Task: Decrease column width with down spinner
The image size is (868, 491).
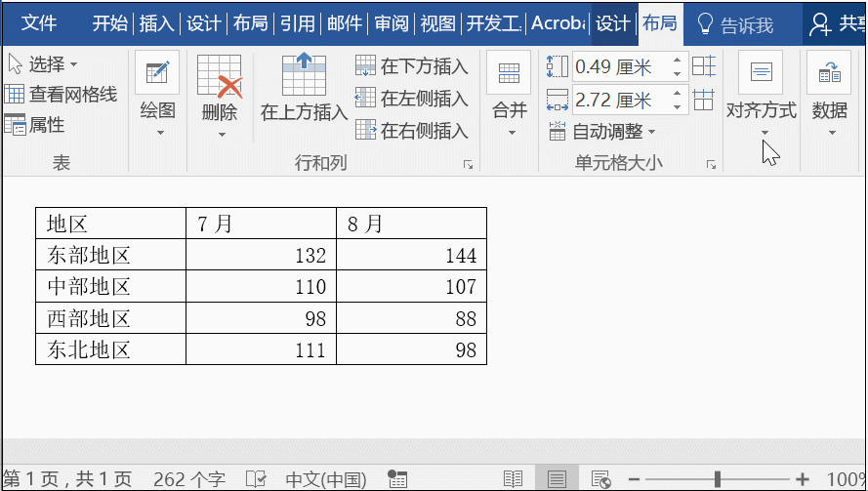Action: (677, 106)
